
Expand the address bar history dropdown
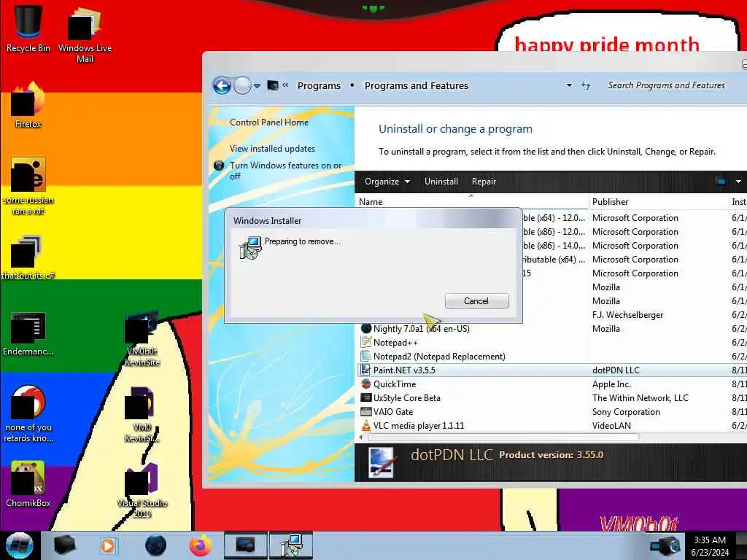569,85
